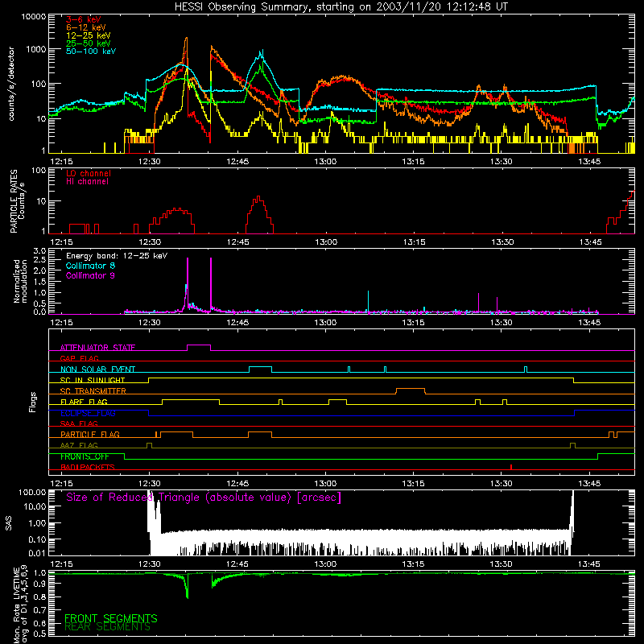Click the 'counts/s/detector' y-axis label
644x644 pixels.
(11, 84)
